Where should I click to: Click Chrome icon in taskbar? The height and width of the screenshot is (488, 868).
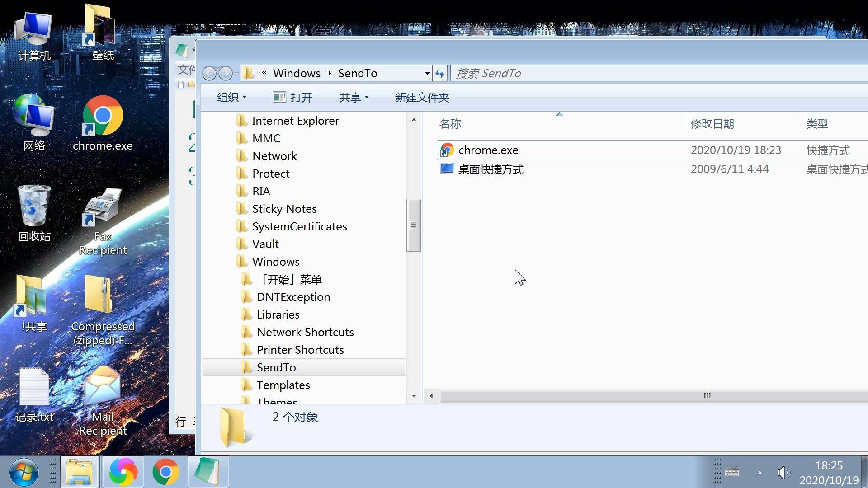[165, 472]
